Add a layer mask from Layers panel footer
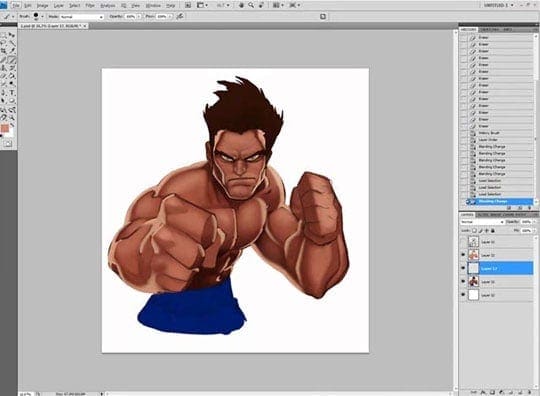This screenshot has height=396, width=540. click(492, 392)
